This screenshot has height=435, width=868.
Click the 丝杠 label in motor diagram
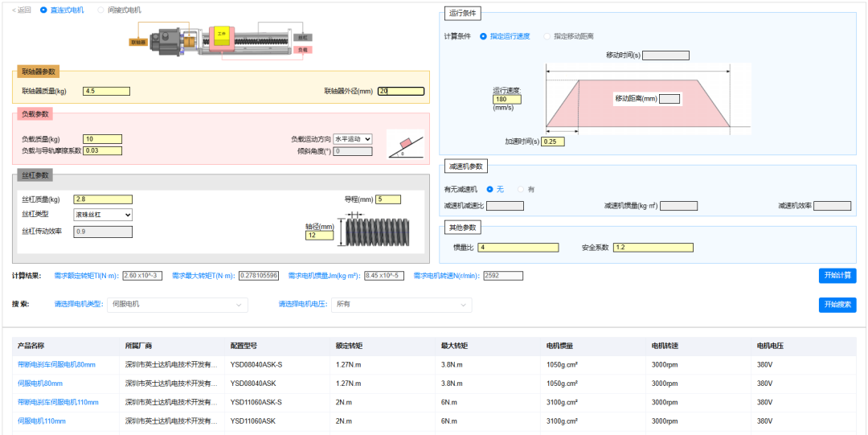click(303, 37)
